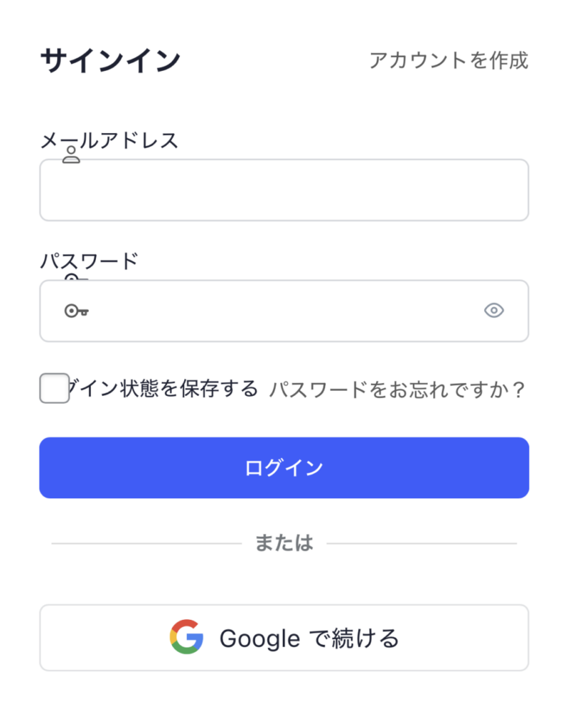
Task: Focus the メールアドレス input field
Action: point(284,190)
